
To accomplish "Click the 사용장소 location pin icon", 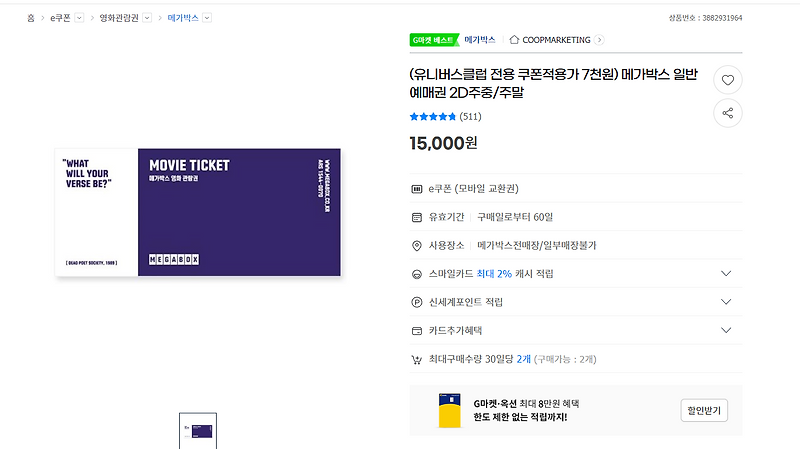I will [x=417, y=245].
